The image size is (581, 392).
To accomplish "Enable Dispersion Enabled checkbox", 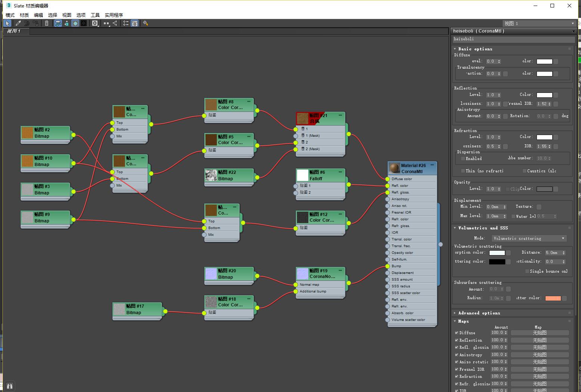I will [463, 159].
